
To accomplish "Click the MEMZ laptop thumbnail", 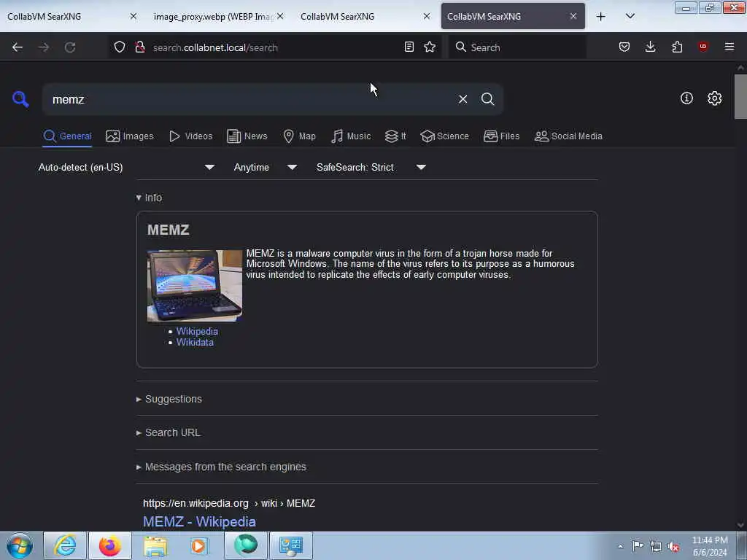I will pyautogui.click(x=194, y=286).
